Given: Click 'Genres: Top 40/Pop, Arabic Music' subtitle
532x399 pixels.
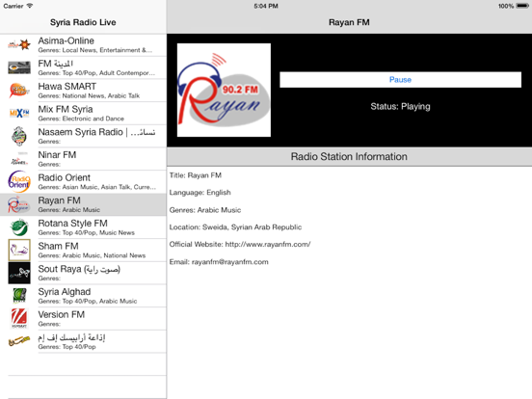Looking at the screenshot, I should (88, 301).
